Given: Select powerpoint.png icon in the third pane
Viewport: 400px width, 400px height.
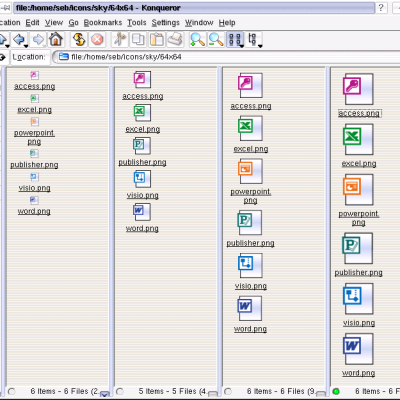Looking at the screenshot, I should pos(250,171).
